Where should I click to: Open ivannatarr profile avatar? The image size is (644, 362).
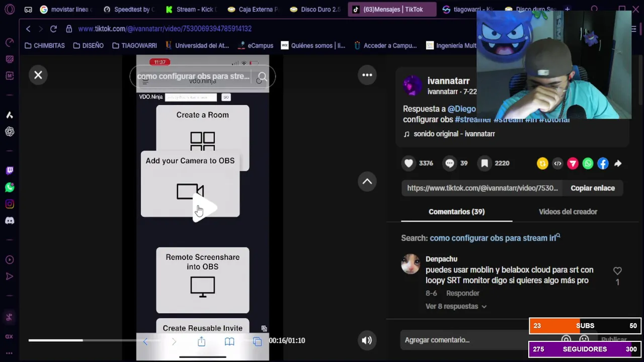[412, 86]
